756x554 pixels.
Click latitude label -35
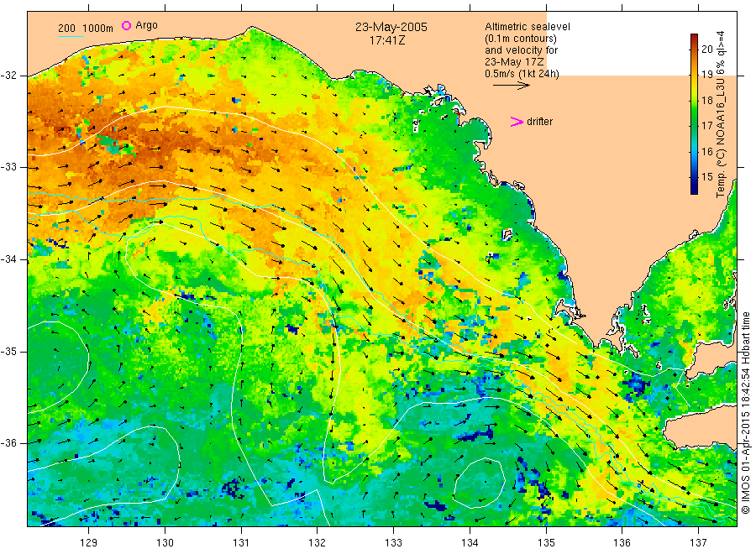coord(8,351)
